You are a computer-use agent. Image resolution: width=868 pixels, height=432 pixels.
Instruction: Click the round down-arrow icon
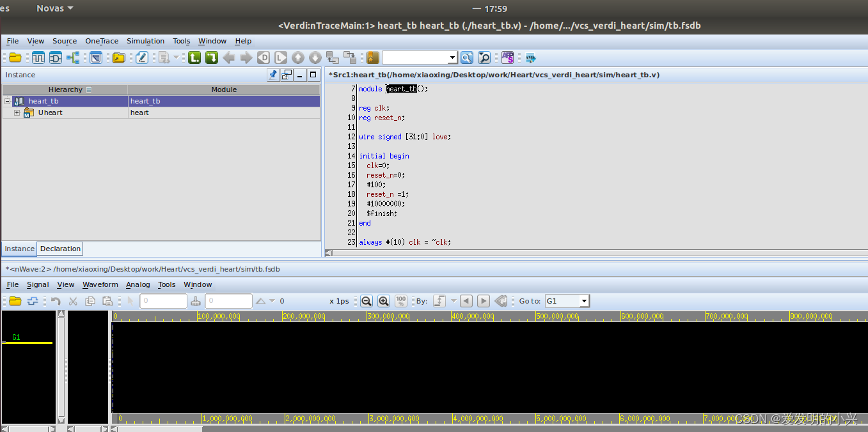click(x=315, y=58)
